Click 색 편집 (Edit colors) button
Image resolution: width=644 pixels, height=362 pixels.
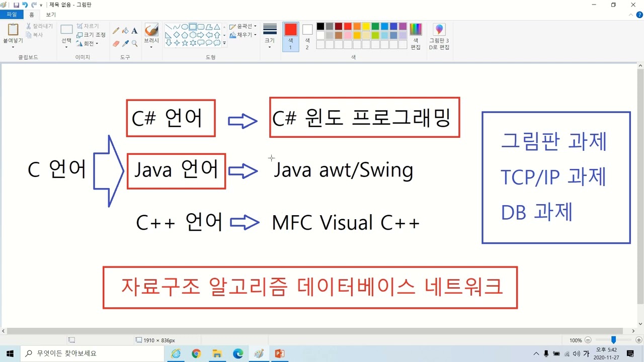(x=416, y=37)
